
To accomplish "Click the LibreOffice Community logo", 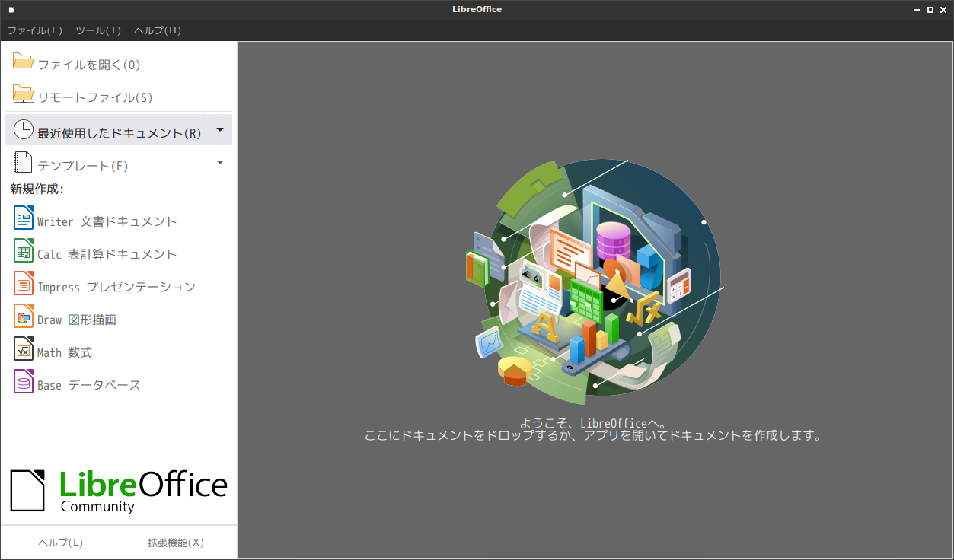I will pos(119,490).
